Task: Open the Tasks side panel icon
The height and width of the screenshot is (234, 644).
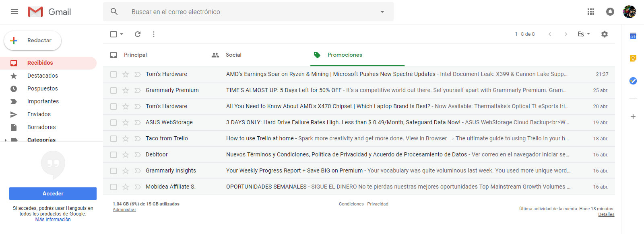Action: click(x=633, y=81)
